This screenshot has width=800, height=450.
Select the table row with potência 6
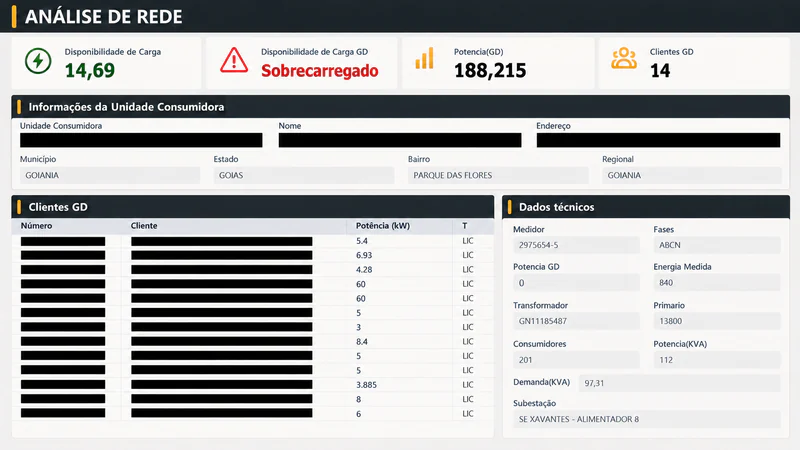pyautogui.click(x=253, y=414)
